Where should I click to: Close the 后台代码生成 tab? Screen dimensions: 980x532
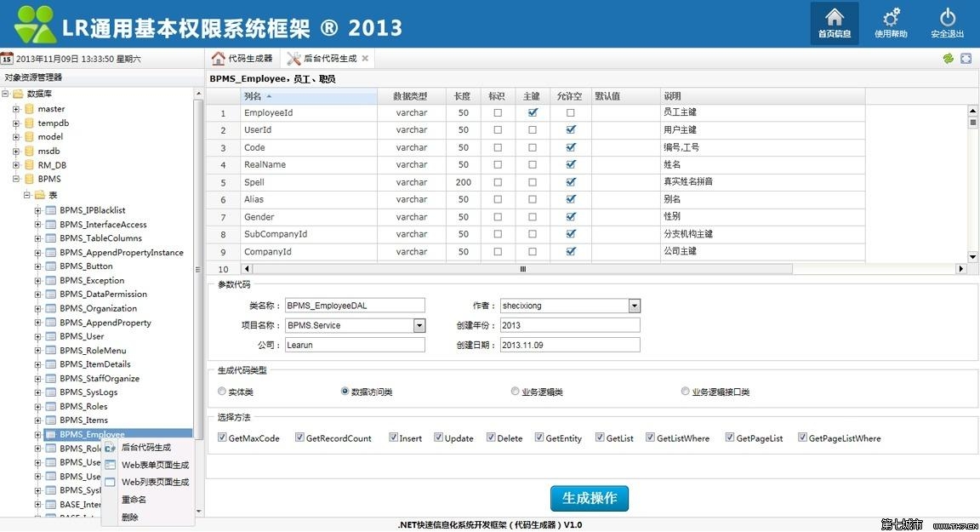(365, 59)
